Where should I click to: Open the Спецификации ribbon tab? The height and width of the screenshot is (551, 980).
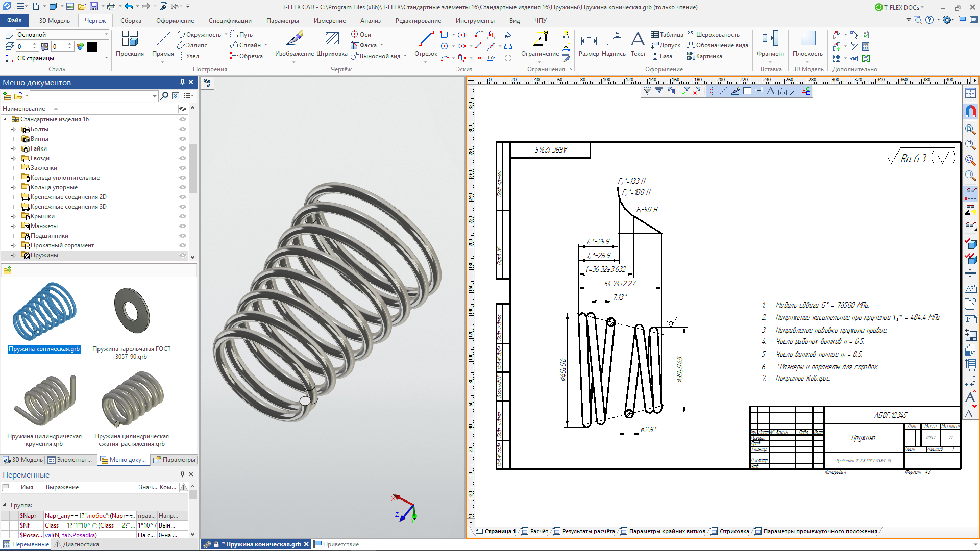[x=230, y=21]
